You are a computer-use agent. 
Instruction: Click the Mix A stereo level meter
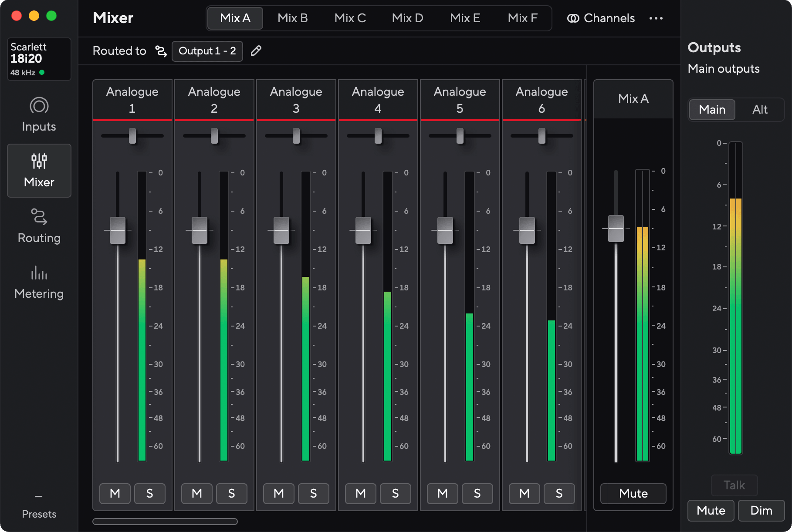[643, 316]
